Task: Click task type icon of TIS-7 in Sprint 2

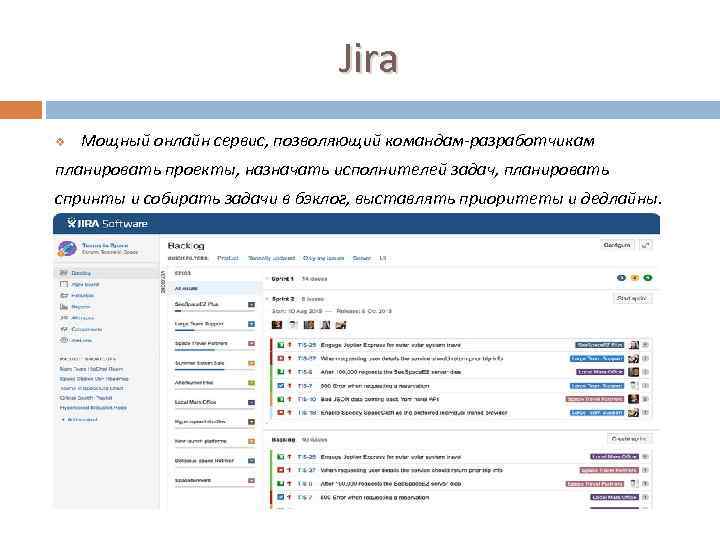Action: [280, 386]
